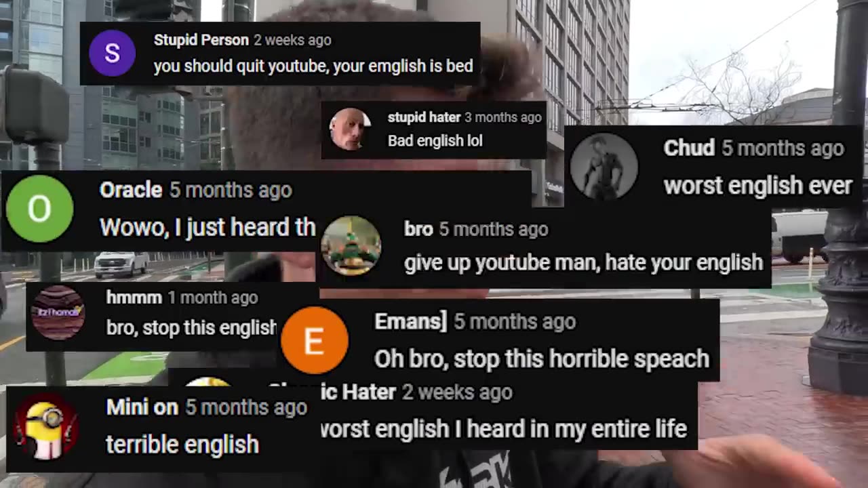Click the '2 weeks ago' timestamp by Stupid Person
Image resolution: width=868 pixels, height=488 pixels.
292,40
